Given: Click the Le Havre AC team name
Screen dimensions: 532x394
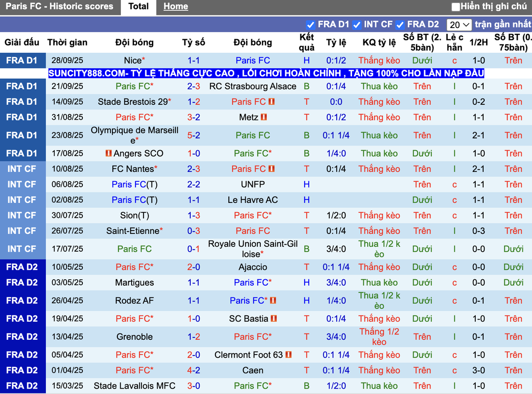Looking at the screenshot, I should [253, 200].
